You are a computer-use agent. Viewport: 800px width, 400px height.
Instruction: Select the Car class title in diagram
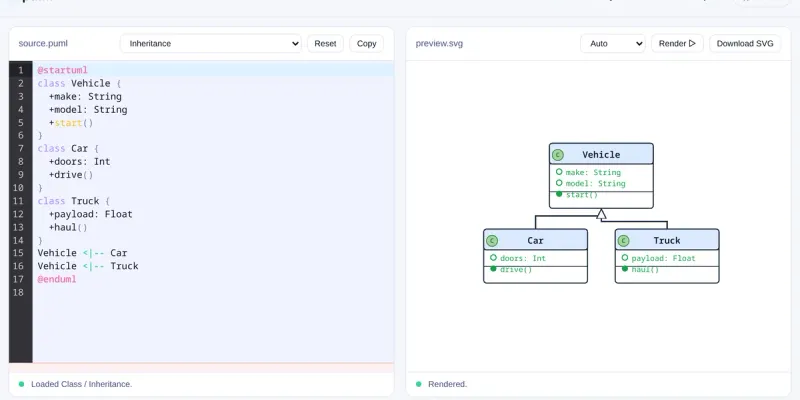click(x=535, y=240)
